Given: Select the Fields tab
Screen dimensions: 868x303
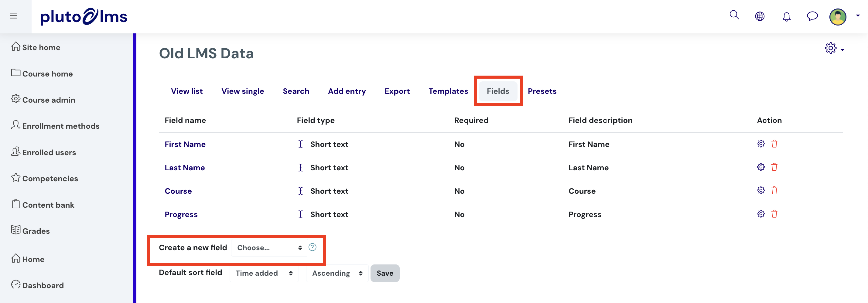Looking at the screenshot, I should (x=498, y=91).
